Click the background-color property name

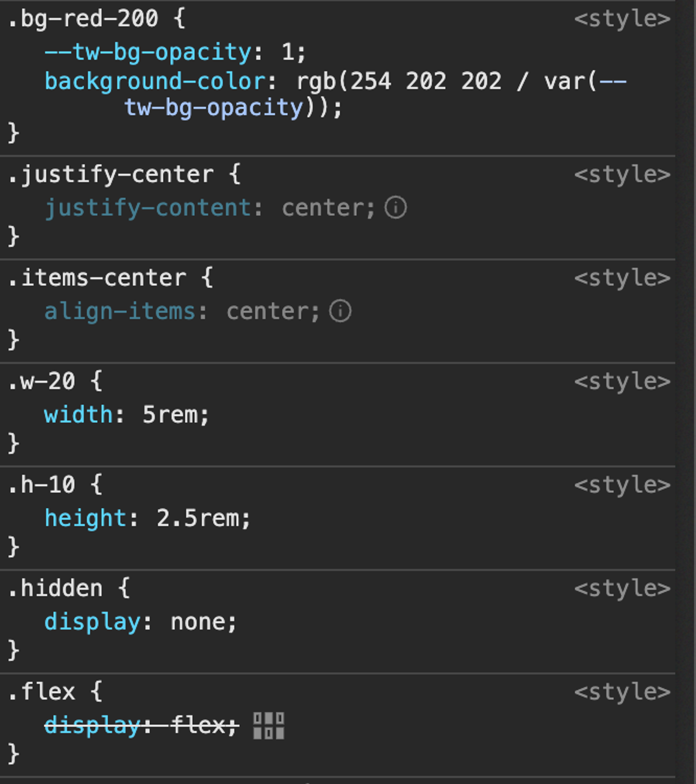pos(155,82)
